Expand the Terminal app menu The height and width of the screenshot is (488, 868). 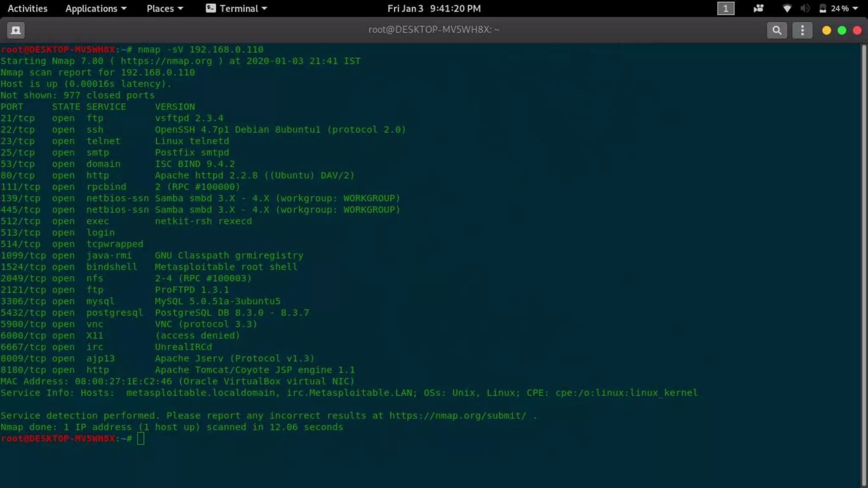236,8
